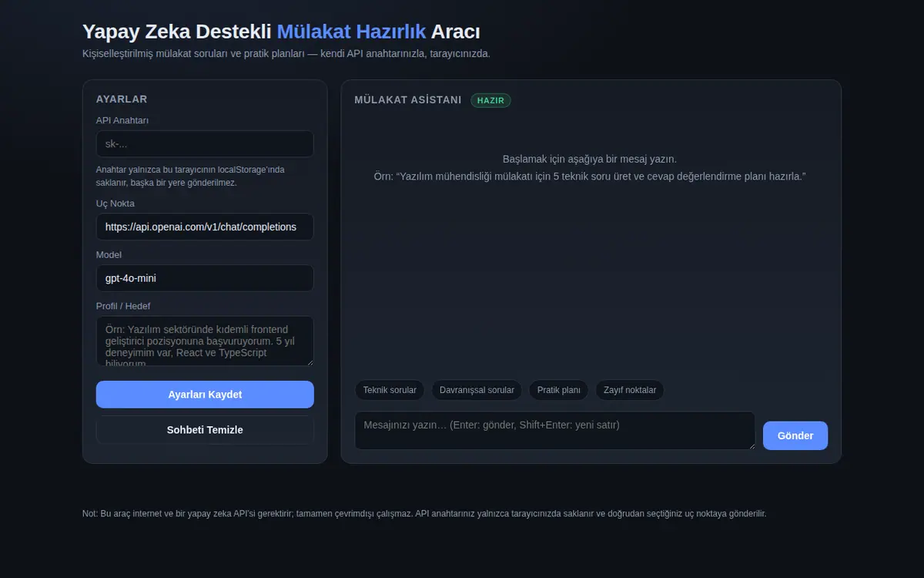Click the API Anahtarı input field

coord(205,144)
